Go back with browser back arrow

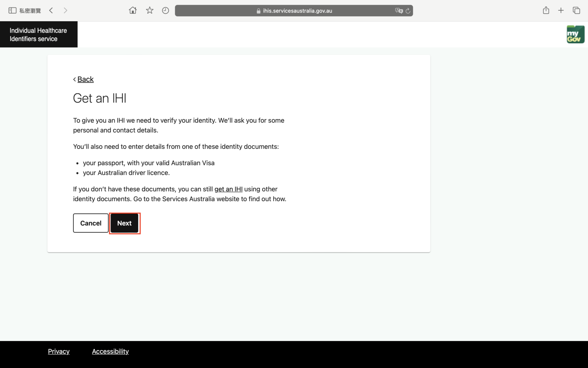click(51, 10)
